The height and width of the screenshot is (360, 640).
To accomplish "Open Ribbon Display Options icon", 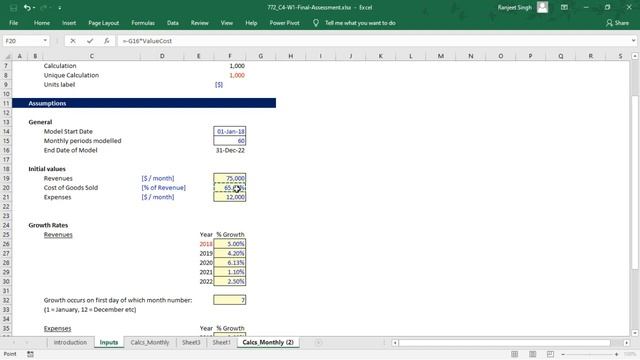I will point(564,7).
